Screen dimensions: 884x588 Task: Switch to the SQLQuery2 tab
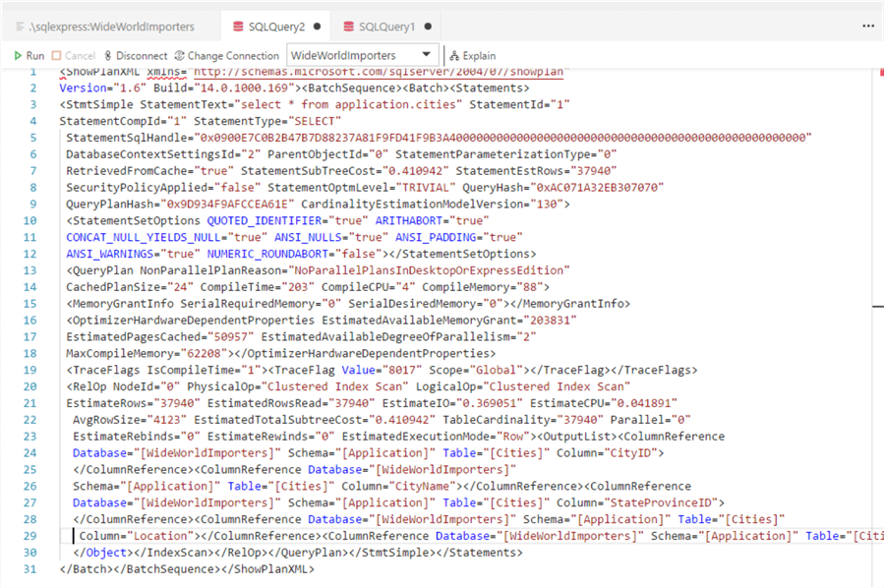(275, 27)
